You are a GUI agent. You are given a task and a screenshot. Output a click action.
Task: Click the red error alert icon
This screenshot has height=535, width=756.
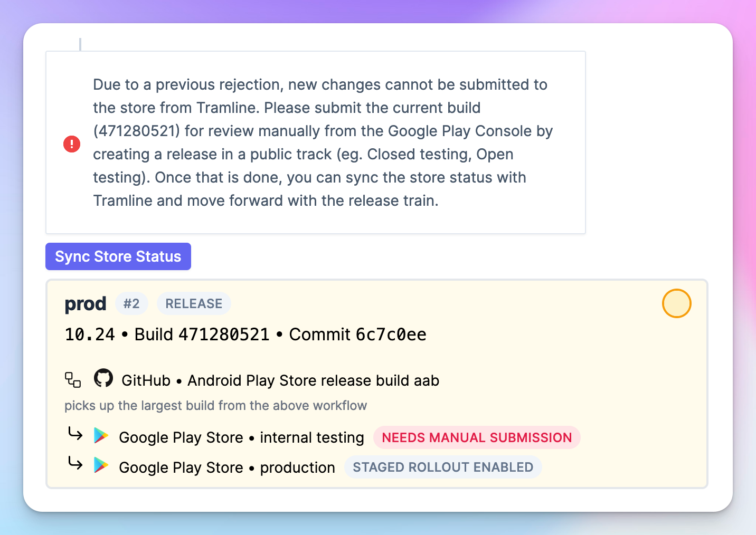click(x=72, y=144)
